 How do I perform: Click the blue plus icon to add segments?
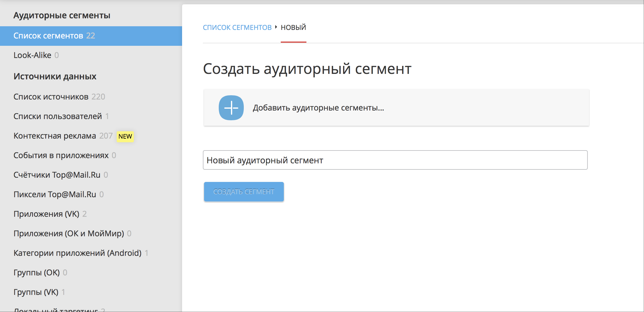[231, 108]
